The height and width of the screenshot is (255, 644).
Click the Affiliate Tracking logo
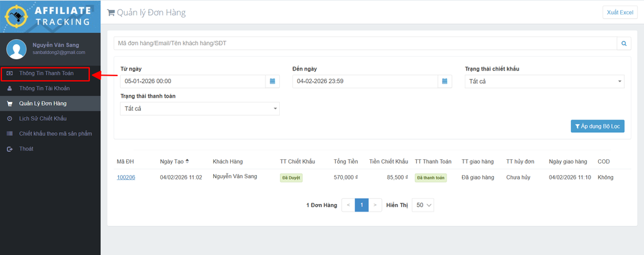click(50, 16)
